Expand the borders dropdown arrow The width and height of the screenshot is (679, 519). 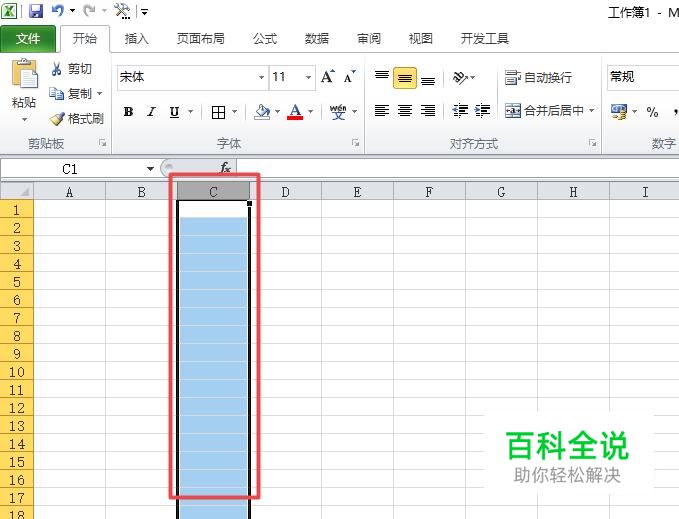(235, 112)
